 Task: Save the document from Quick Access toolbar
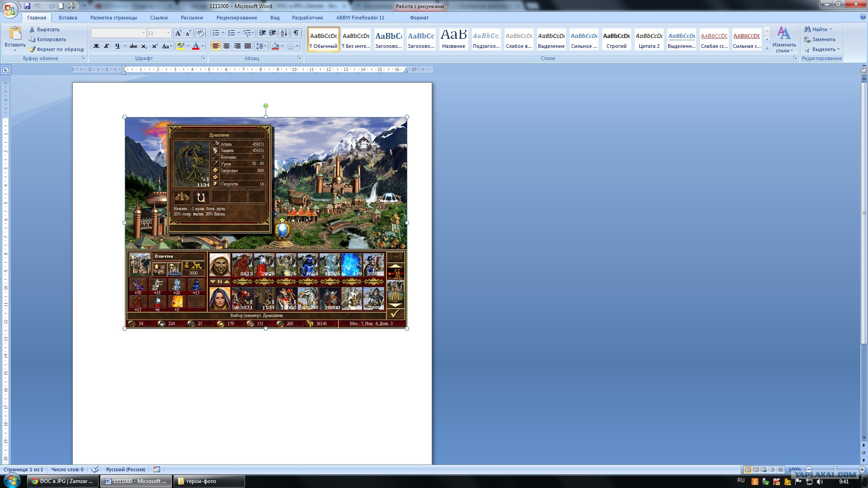point(27,6)
